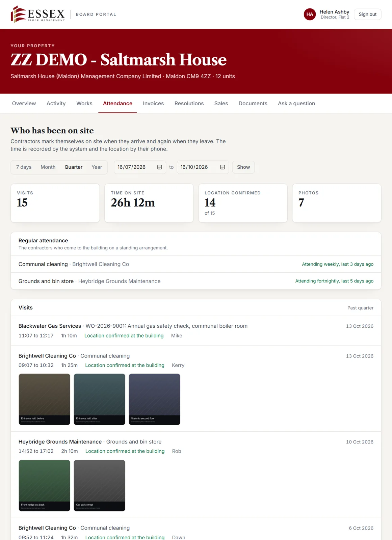Click WO-2026-9001 annual gas safety check text
Screen dimensions: 392x540
(x=166, y=326)
